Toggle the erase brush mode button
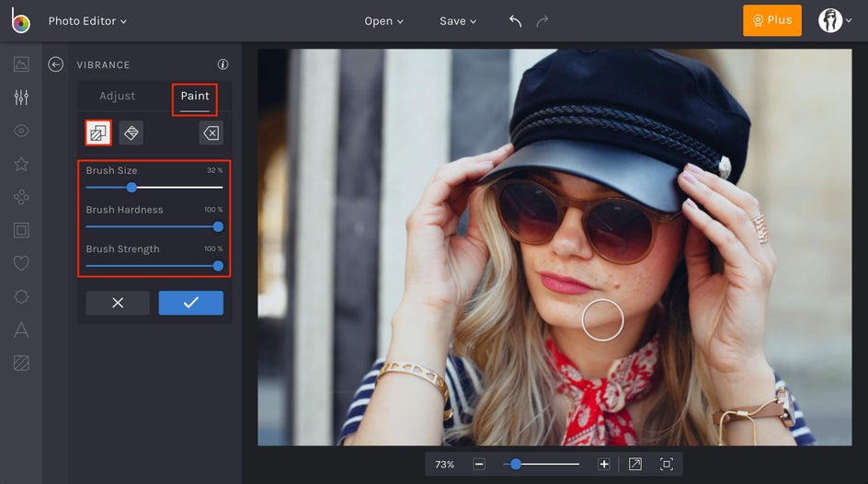Screen dimensions: 868x484 pyautogui.click(x=131, y=133)
